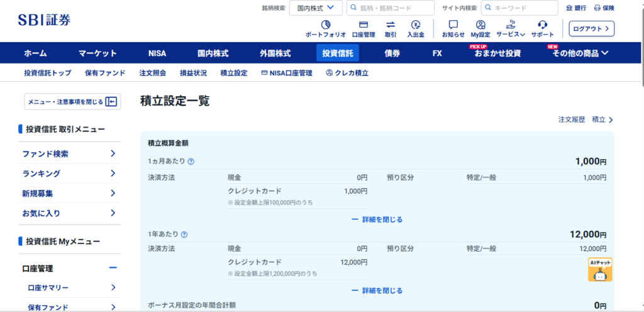
Task: Click the サポート headset icon
Action: coord(542,25)
